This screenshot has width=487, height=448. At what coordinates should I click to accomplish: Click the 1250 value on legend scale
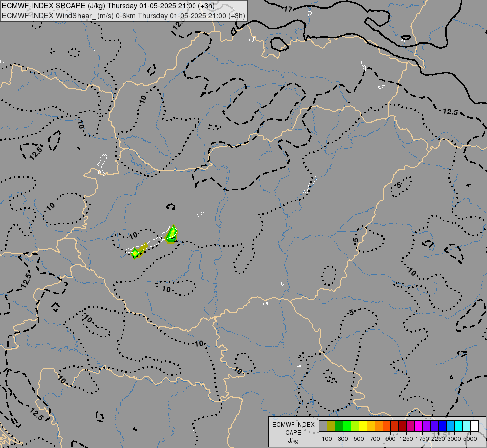(x=406, y=439)
